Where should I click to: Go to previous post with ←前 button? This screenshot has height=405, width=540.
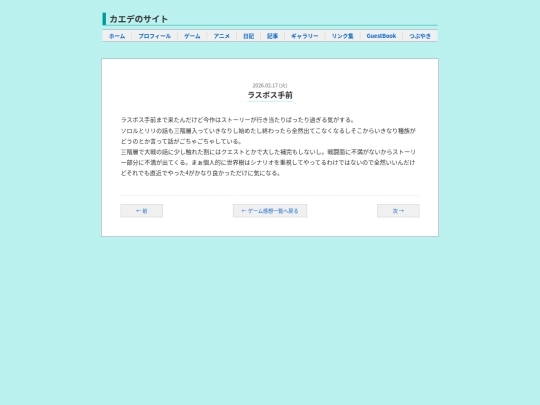point(142,211)
